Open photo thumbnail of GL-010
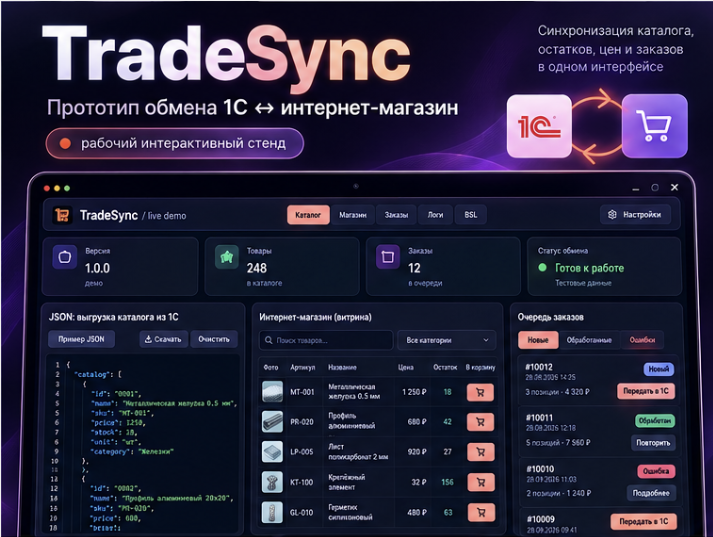 pyautogui.click(x=272, y=512)
